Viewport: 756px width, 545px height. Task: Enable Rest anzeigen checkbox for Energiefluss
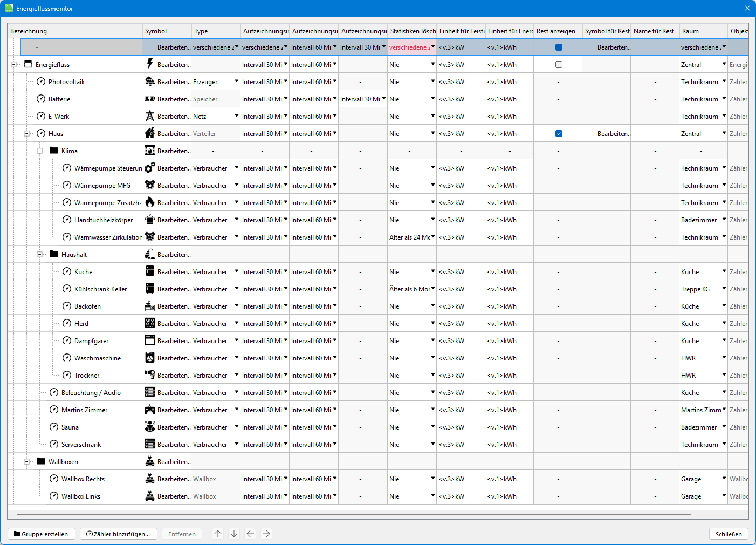click(559, 65)
